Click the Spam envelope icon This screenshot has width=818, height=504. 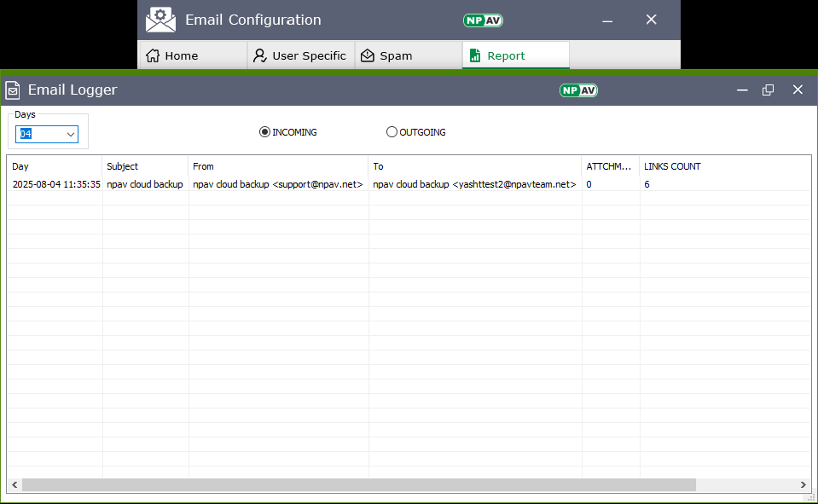(x=368, y=55)
